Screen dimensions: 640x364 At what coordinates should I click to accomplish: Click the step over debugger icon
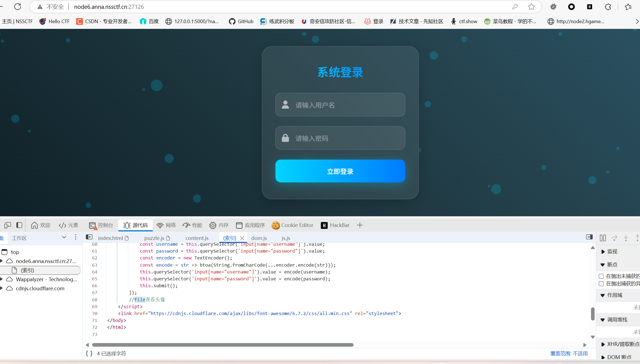click(614, 238)
